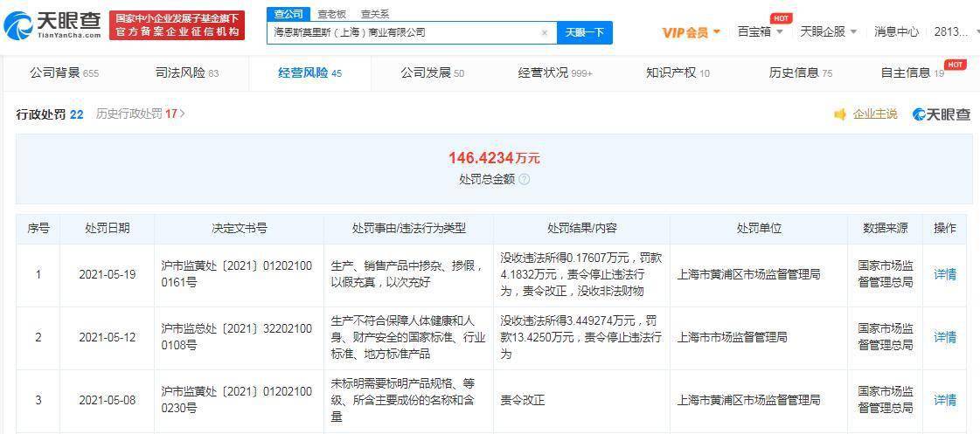Switch to the 查关系 search tab
The width and height of the screenshot is (980, 434).
click(375, 14)
